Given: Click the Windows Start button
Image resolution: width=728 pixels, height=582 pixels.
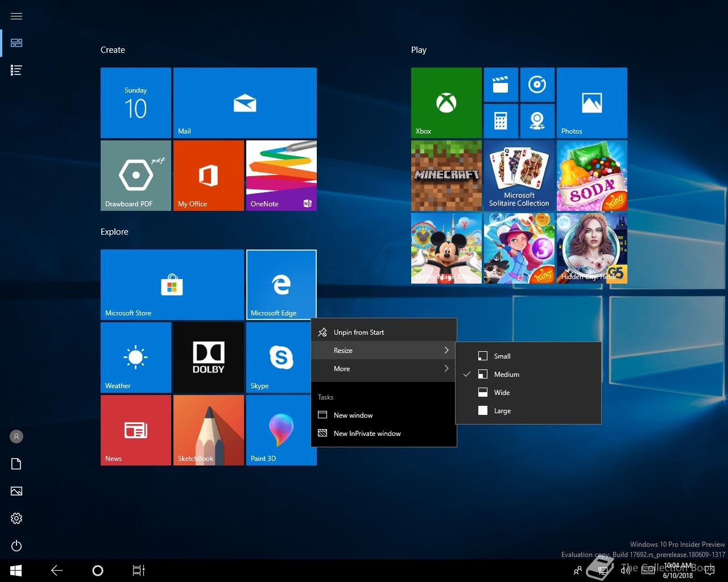Looking at the screenshot, I should coord(16,571).
